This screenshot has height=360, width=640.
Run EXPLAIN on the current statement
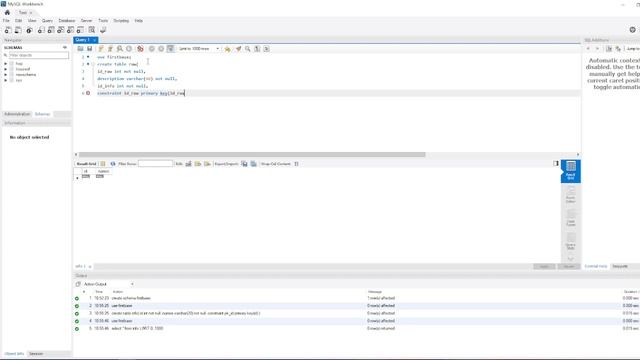pyautogui.click(x=120, y=49)
